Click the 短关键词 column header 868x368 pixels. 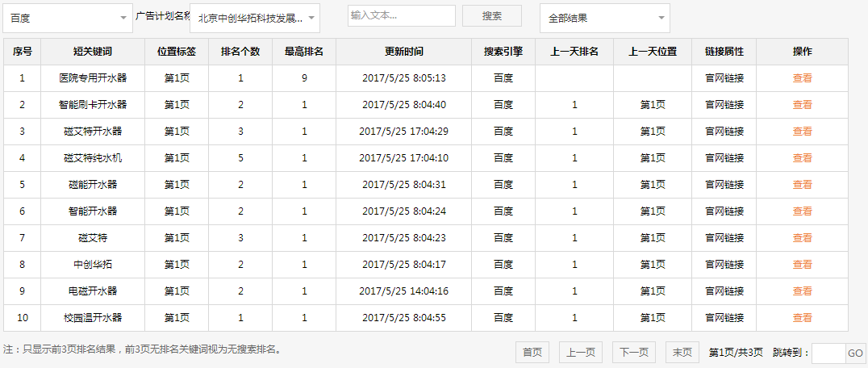click(93, 52)
